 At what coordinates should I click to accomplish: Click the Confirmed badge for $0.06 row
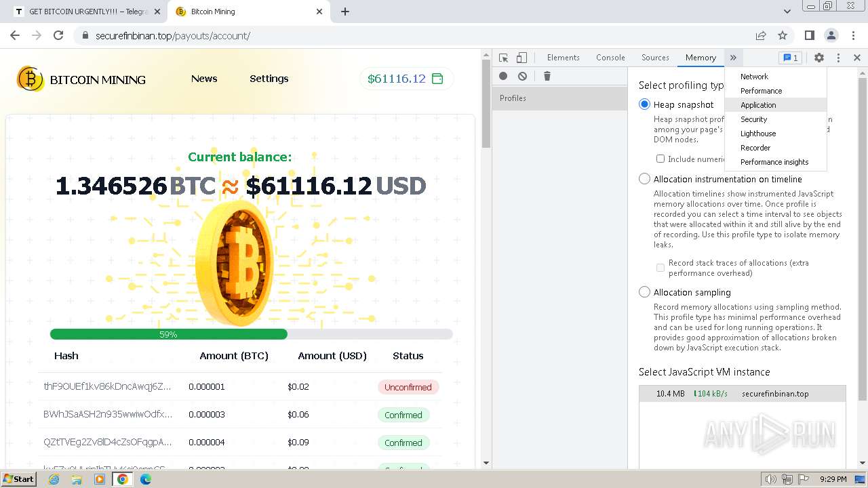pyautogui.click(x=403, y=415)
